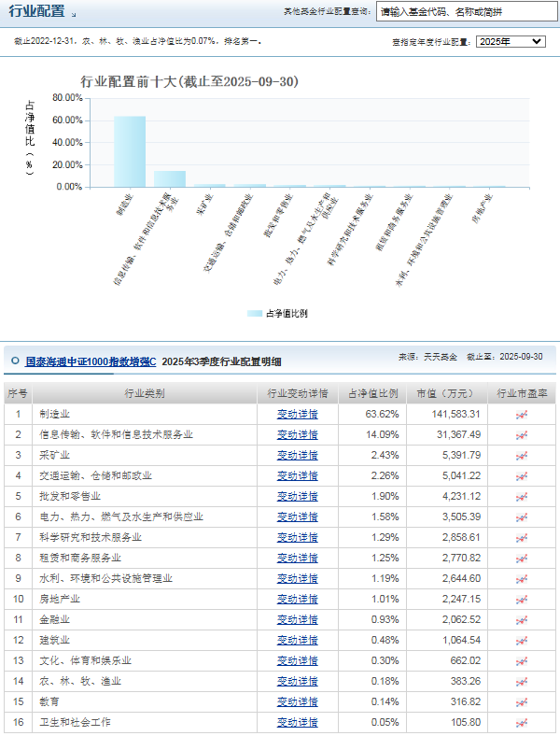Click the 制造业 bar in the chart

[130, 151]
